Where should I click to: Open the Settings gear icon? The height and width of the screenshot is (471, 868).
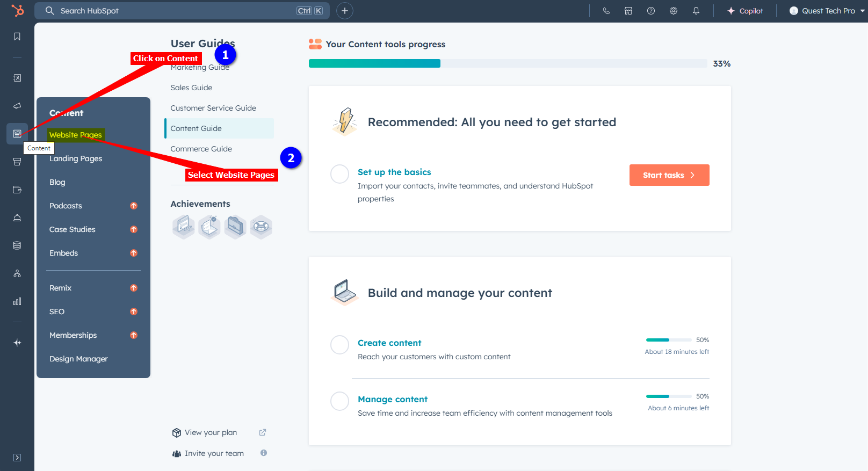[x=674, y=11]
